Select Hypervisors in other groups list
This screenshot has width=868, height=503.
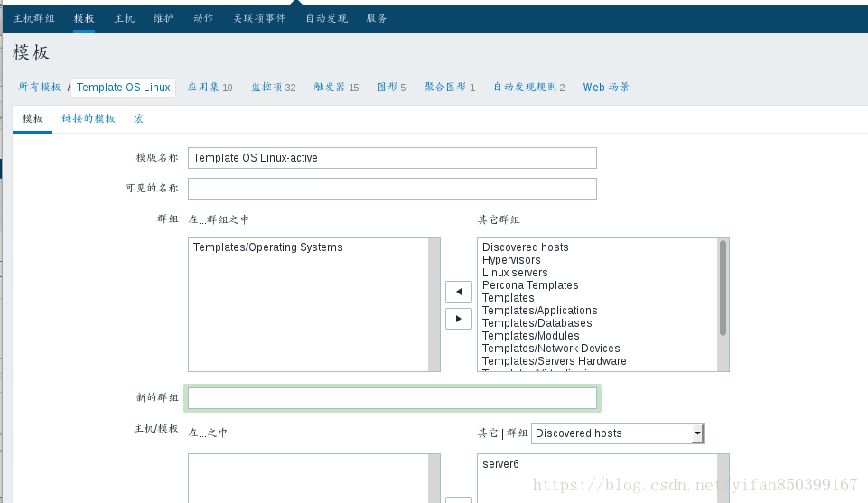511,260
